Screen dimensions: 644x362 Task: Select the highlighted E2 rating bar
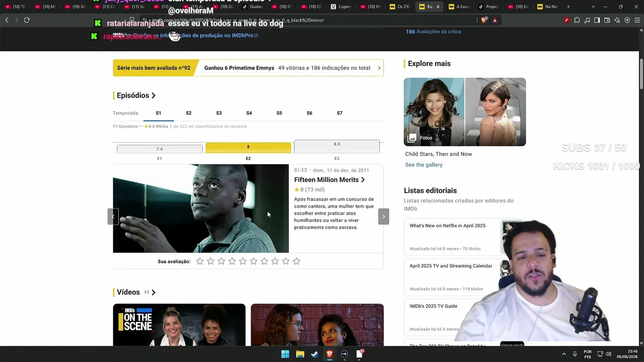pos(248,147)
